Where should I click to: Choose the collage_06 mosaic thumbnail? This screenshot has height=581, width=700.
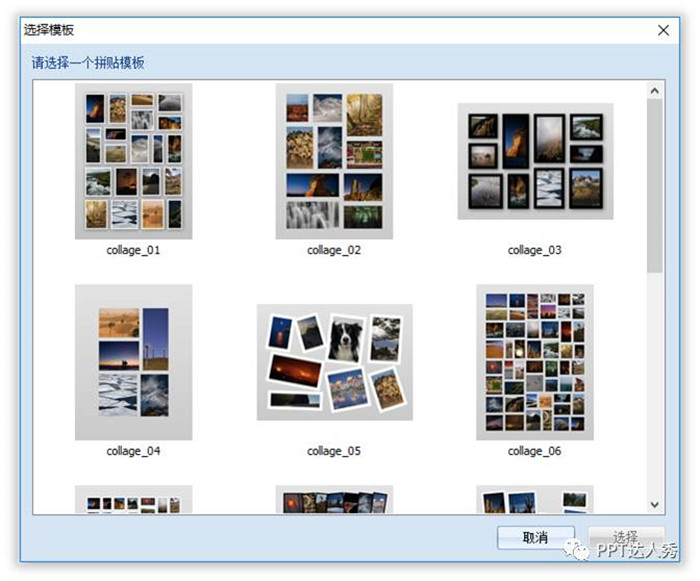point(535,362)
